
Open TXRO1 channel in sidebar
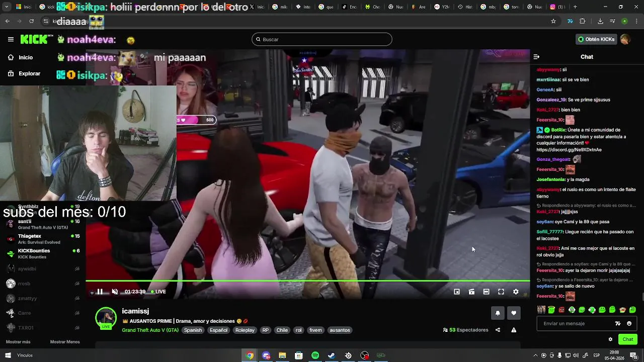point(43,328)
